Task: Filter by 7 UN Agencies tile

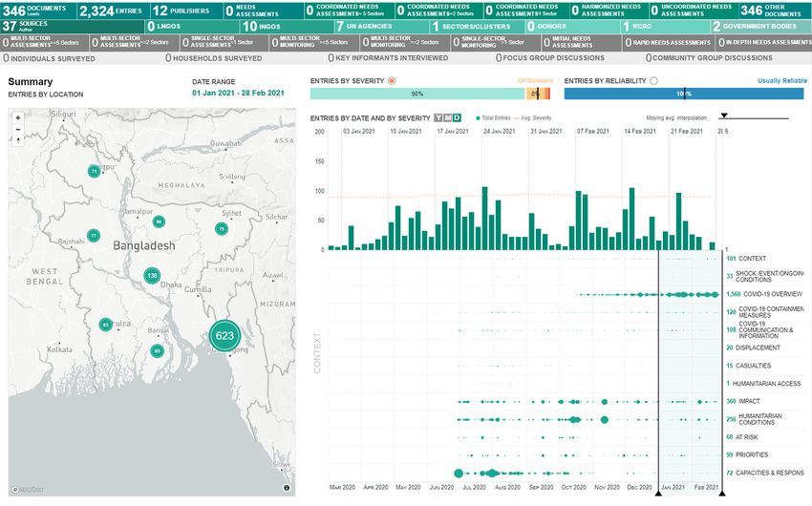Action: pyautogui.click(x=381, y=26)
